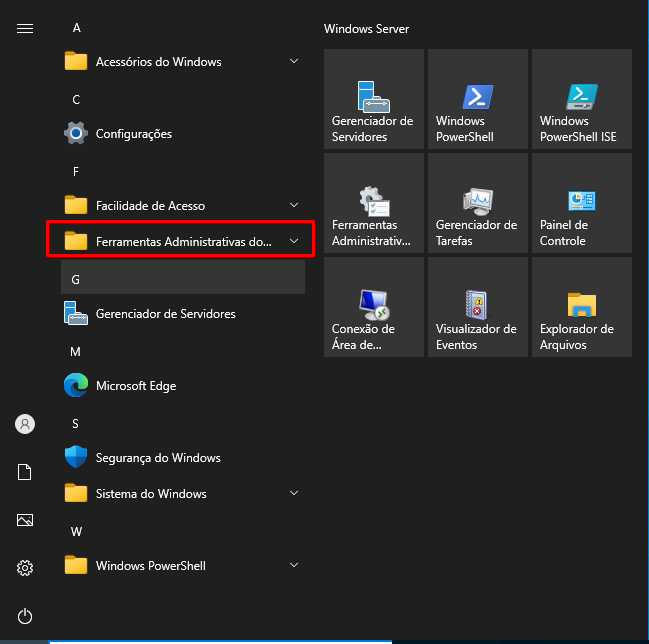Viewport: 649px width, 644px height.
Task: Expand Windows PowerShell folder chevron
Action: point(294,565)
